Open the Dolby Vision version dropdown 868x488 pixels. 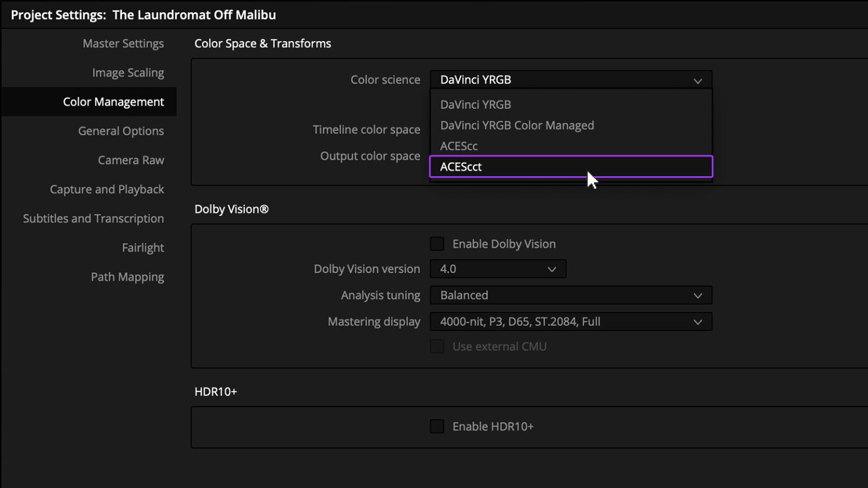point(497,269)
